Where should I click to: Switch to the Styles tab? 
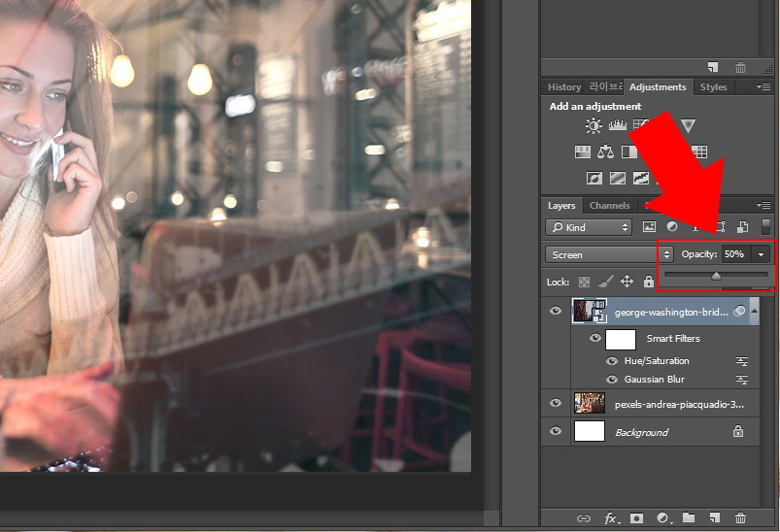pos(713,87)
